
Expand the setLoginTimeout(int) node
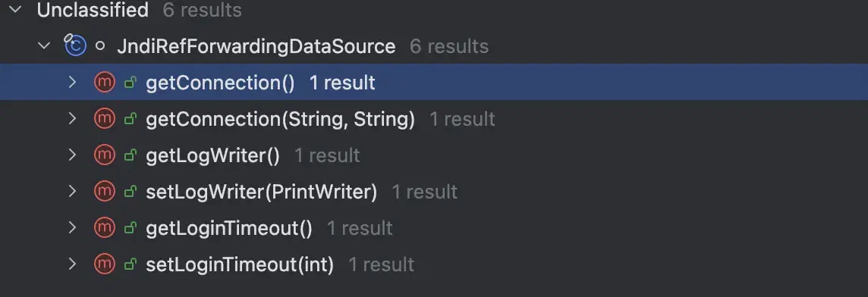tap(72, 264)
